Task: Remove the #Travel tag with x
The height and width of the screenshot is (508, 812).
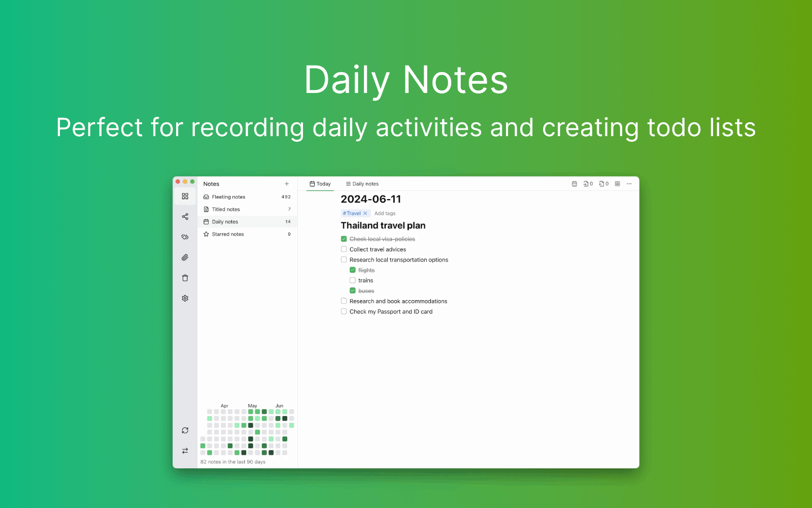Action: 365,213
